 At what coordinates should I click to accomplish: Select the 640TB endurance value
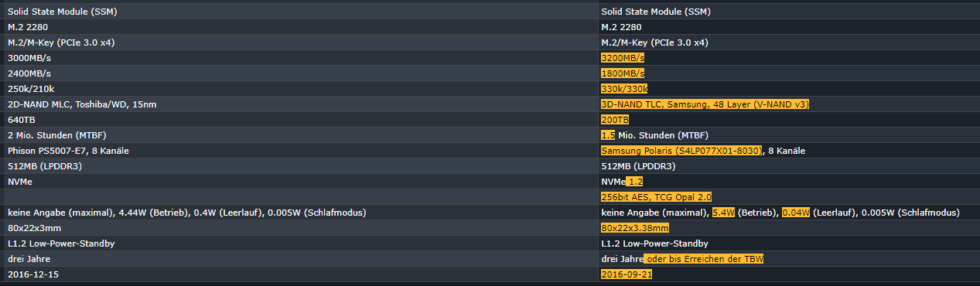(x=22, y=120)
